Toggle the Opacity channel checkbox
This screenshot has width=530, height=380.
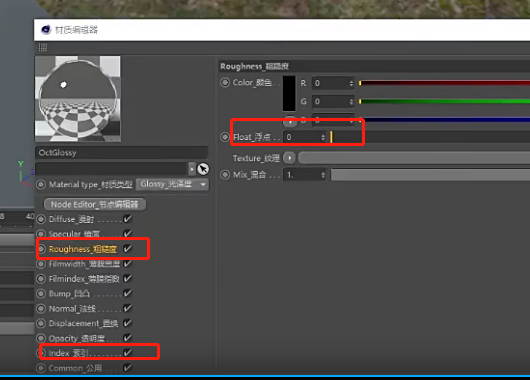pyautogui.click(x=127, y=338)
